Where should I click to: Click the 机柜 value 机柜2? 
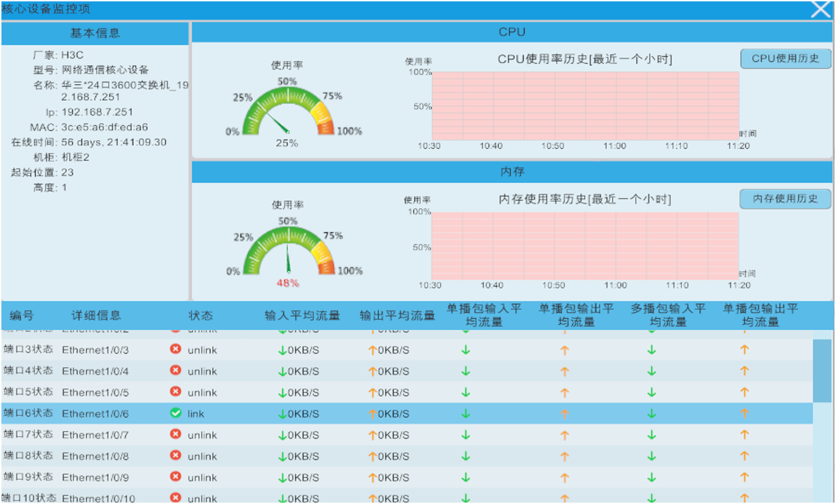tap(75, 157)
